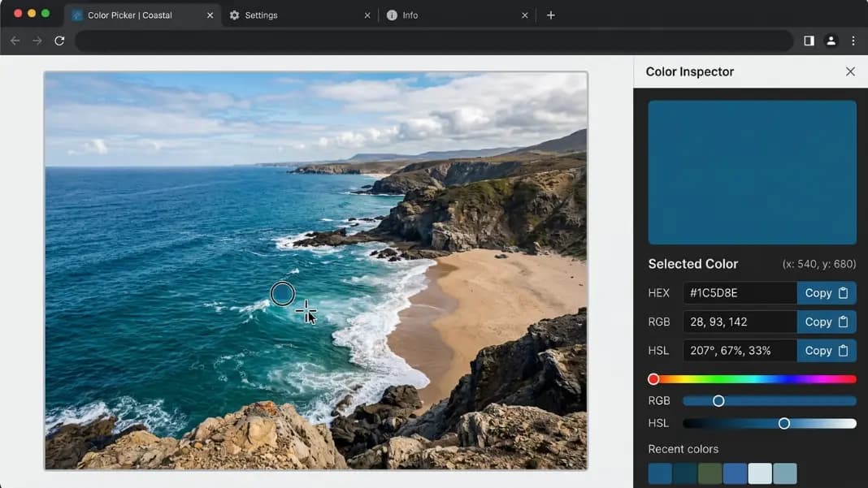Screen dimensions: 868x488
Task: Close the Settings tab
Action: point(367,15)
